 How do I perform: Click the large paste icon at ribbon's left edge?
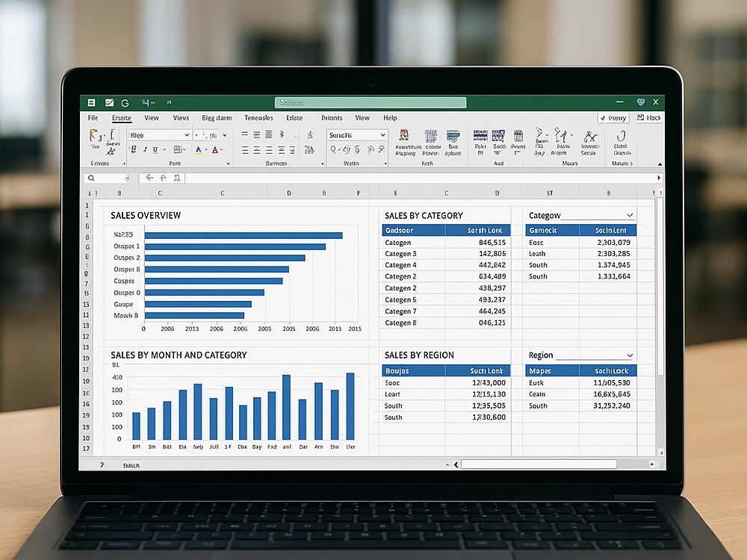pyautogui.click(x=96, y=137)
